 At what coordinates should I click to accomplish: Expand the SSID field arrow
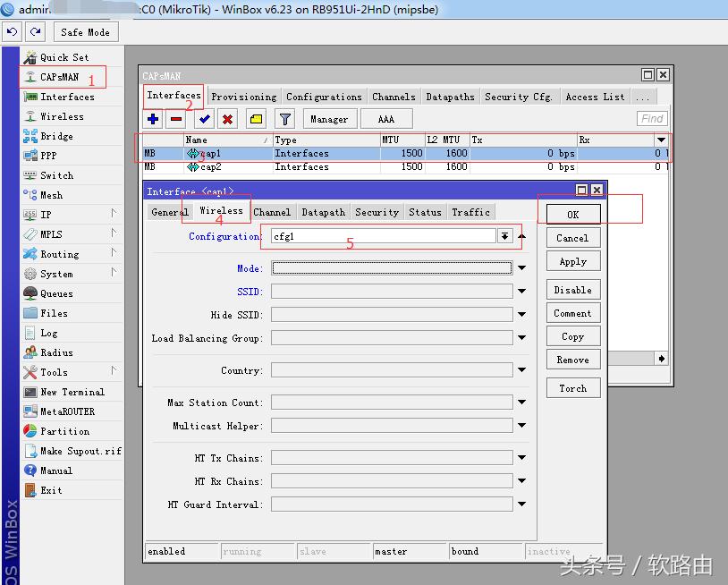[522, 292]
